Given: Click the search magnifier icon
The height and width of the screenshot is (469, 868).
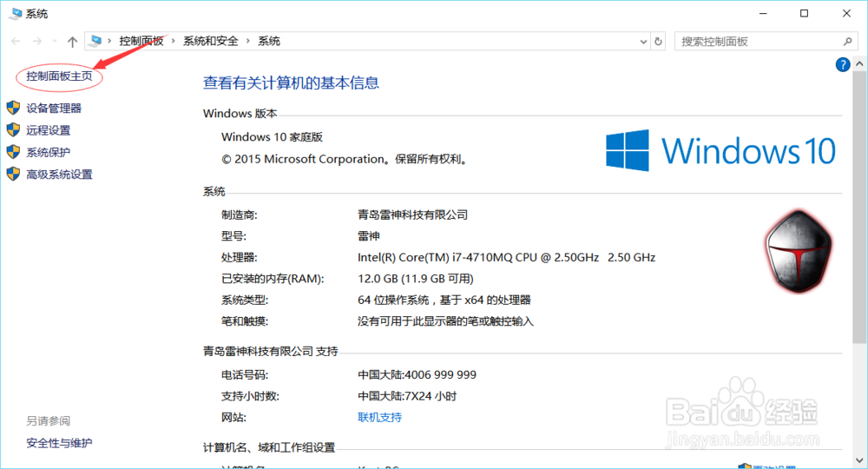Looking at the screenshot, I should click(x=847, y=42).
